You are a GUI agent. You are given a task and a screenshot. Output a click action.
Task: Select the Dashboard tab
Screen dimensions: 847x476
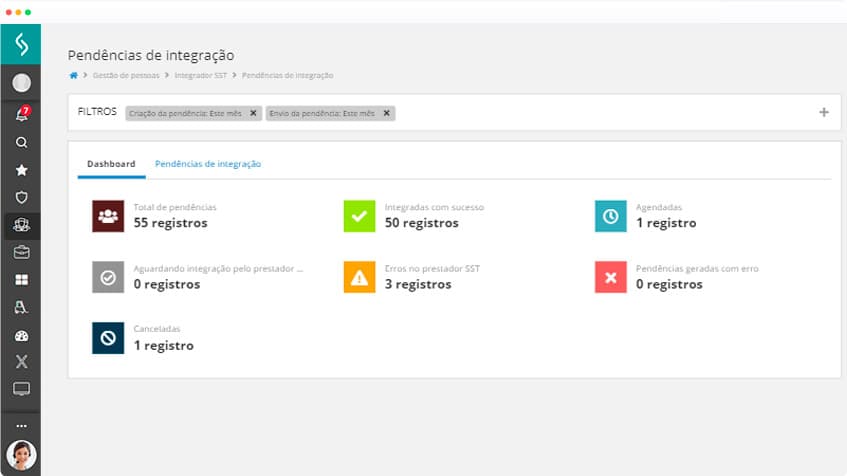click(x=111, y=164)
